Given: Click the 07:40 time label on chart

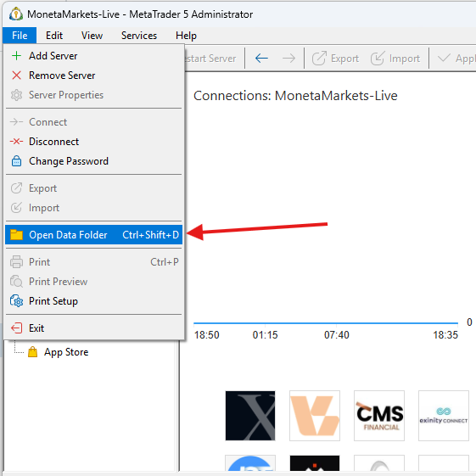Looking at the screenshot, I should click(337, 335).
